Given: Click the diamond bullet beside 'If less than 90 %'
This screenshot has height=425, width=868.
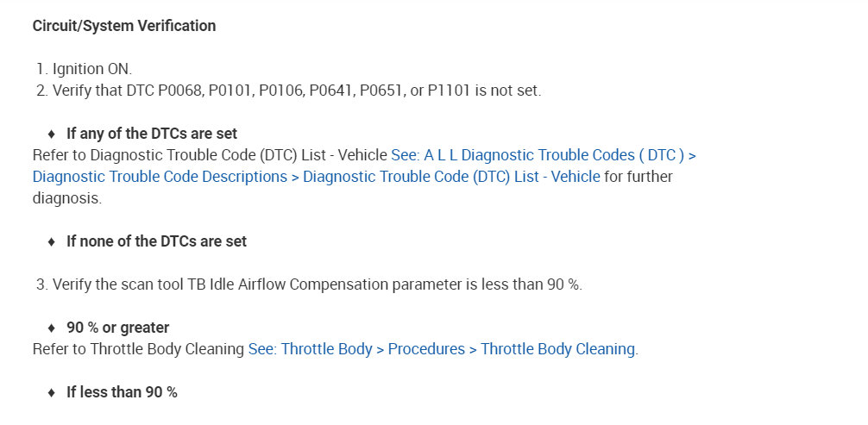Looking at the screenshot, I should 52,392.
